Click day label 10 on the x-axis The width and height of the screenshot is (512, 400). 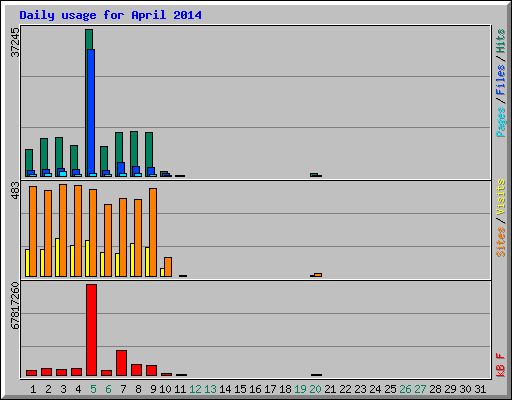pos(165,389)
